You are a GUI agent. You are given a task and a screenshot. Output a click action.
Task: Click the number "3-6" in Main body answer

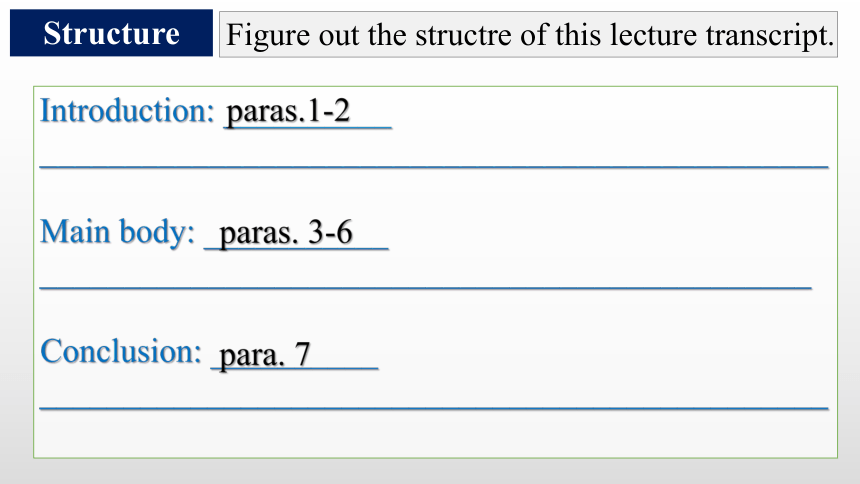coord(330,232)
